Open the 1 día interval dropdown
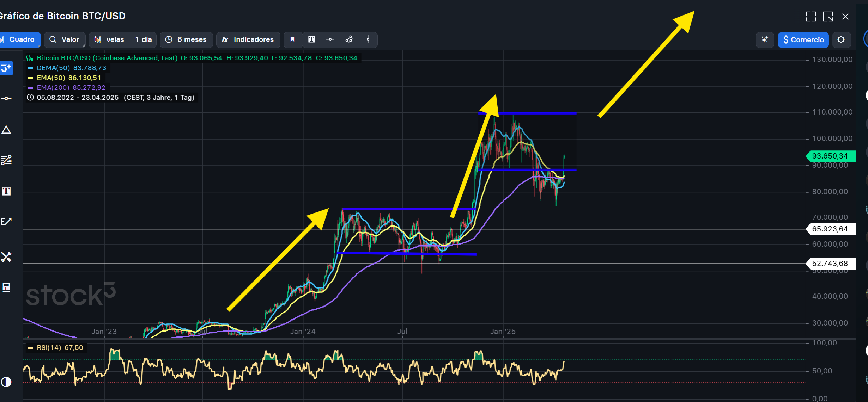 pos(143,39)
